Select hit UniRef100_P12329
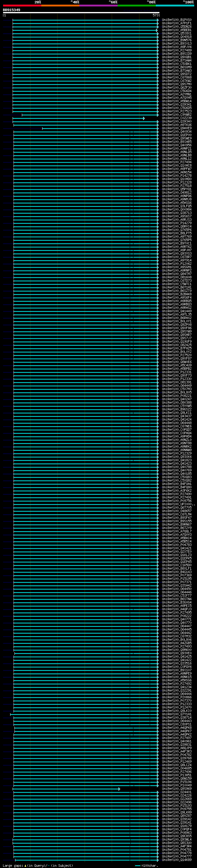The image size is (197, 868). coord(176,453)
